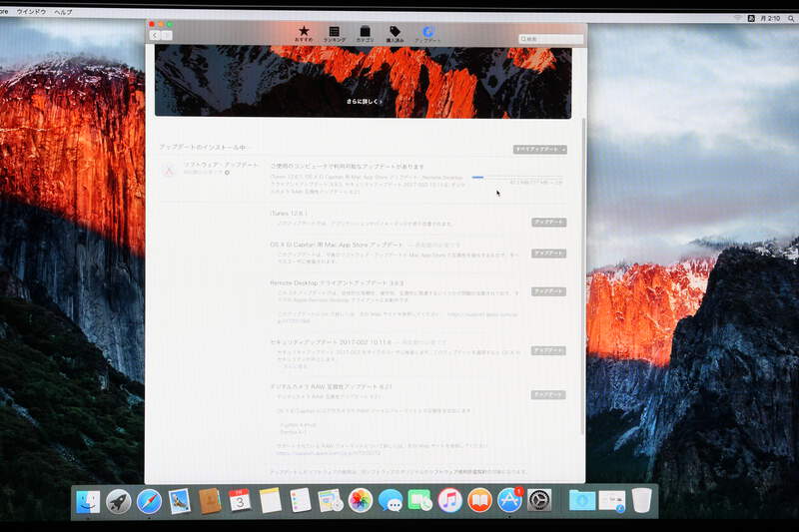Open Finder from the Dock
This screenshot has width=799, height=532.
point(88,501)
